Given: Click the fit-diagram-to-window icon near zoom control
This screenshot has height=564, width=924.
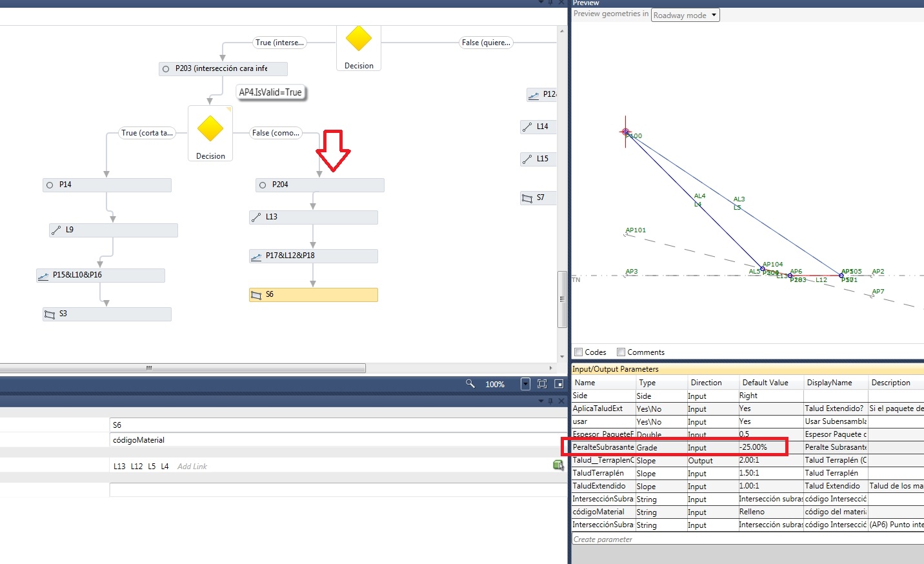Looking at the screenshot, I should pos(541,383).
